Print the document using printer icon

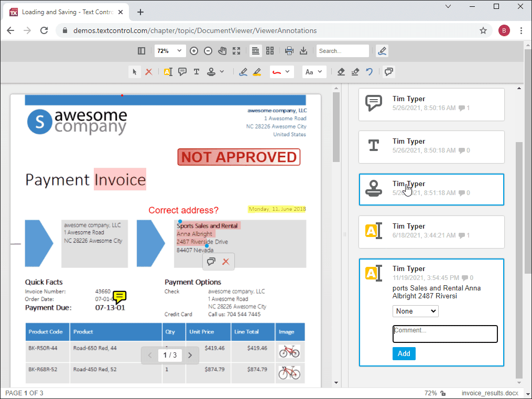tap(289, 51)
